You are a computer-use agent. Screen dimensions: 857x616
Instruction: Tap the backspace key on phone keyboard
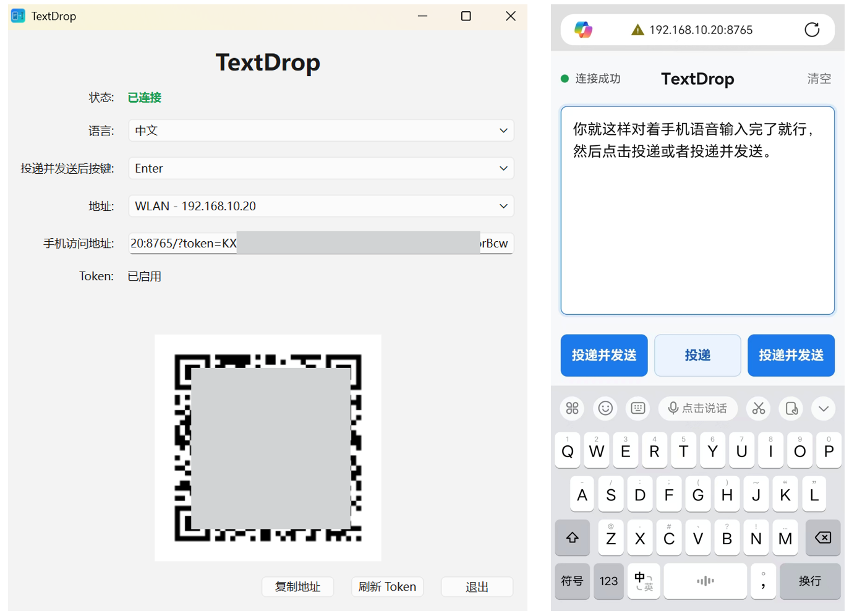[823, 537]
